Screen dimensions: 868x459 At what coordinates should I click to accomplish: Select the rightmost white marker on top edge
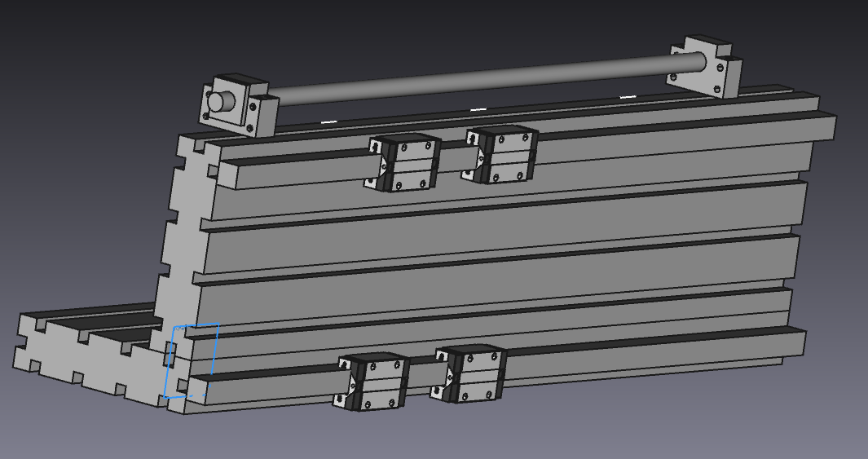click(628, 97)
